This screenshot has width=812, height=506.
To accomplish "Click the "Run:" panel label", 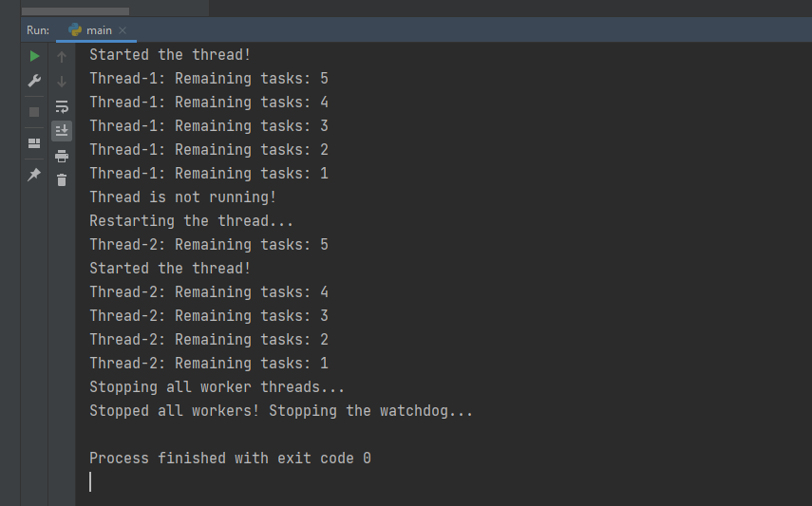I will [37, 30].
